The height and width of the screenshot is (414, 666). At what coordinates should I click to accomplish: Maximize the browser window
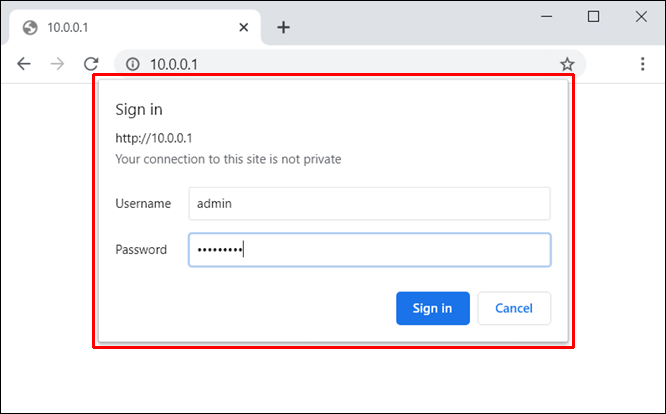pos(593,16)
